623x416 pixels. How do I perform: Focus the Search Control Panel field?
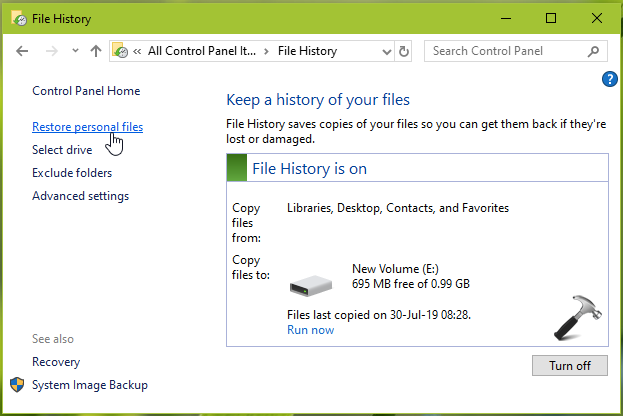[515, 51]
